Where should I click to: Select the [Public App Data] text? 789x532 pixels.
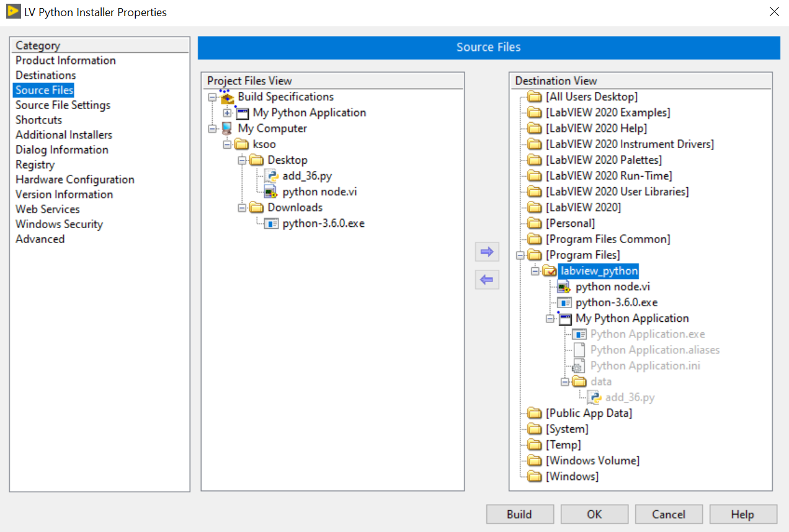pos(589,413)
